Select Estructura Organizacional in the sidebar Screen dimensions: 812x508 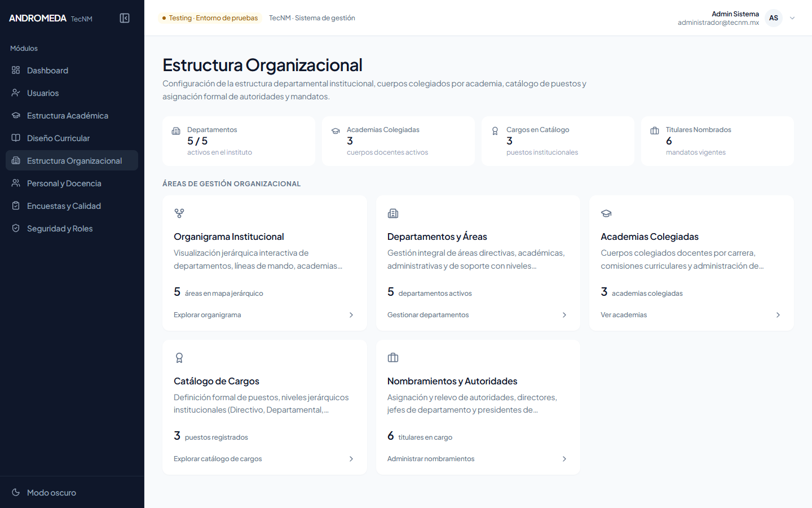72,160
